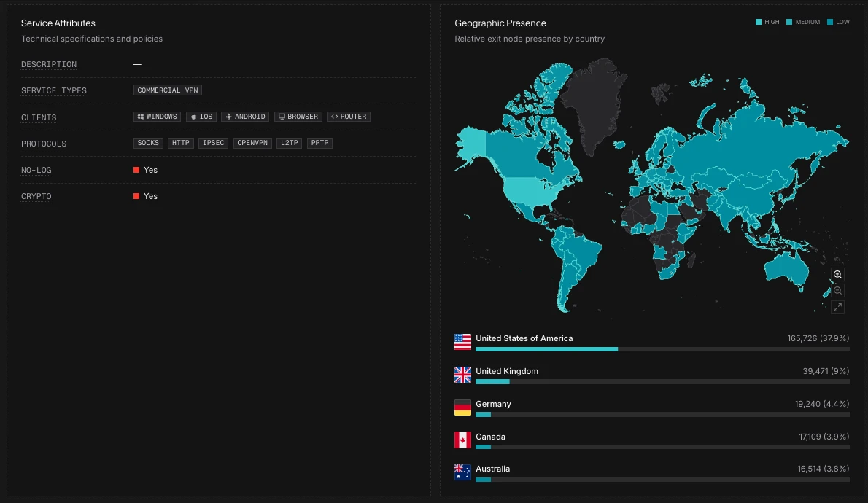Zoom out on the world map
868x503 pixels.
click(x=837, y=291)
